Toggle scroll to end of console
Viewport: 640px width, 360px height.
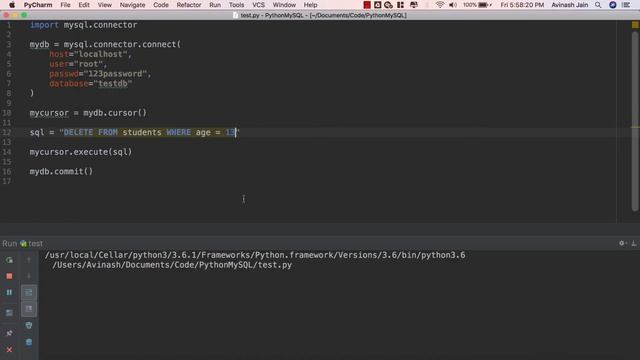point(29,309)
